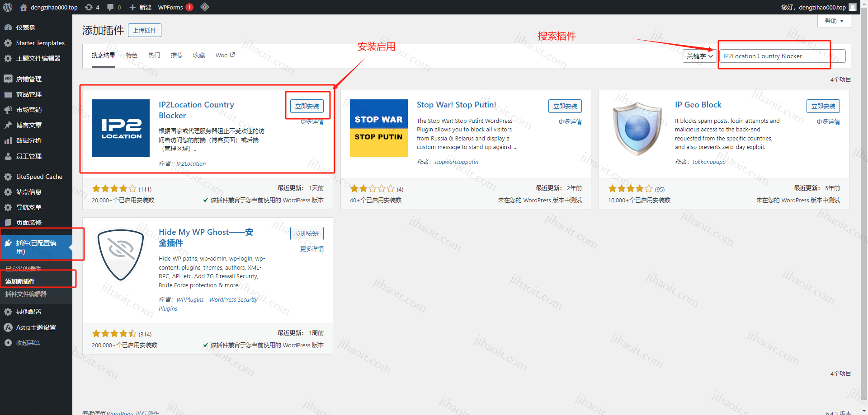868x415 pixels.
Task: Click the user avatar at top right
Action: pyautogui.click(x=853, y=7)
